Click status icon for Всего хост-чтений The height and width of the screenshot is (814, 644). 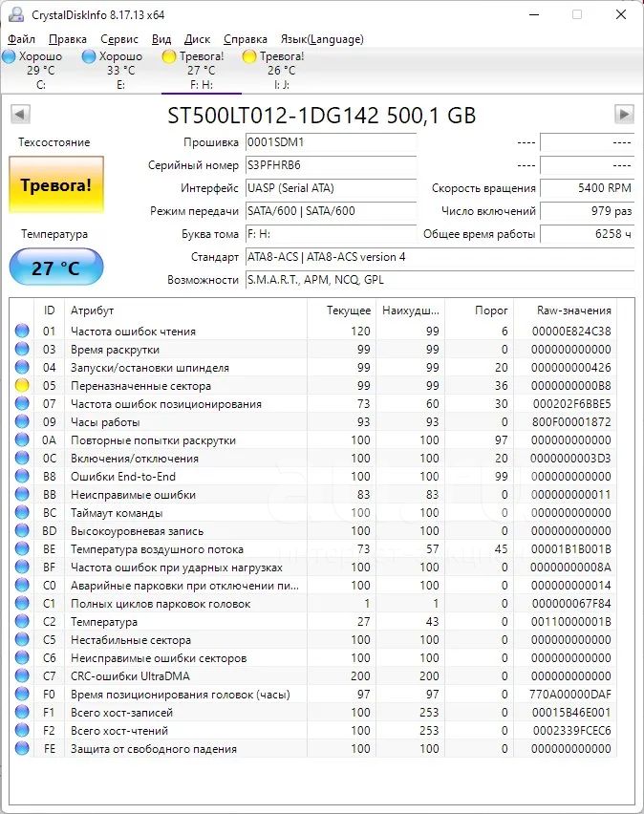(22, 731)
